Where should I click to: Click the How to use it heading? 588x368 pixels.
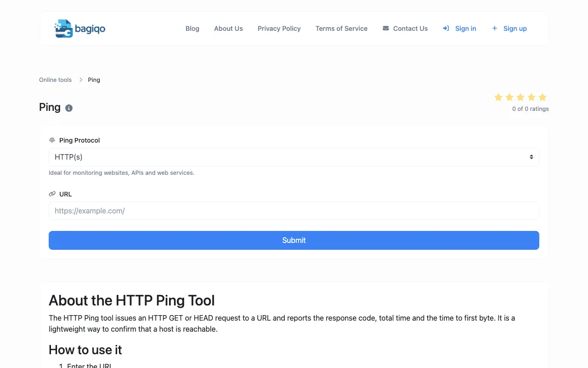[x=85, y=350]
